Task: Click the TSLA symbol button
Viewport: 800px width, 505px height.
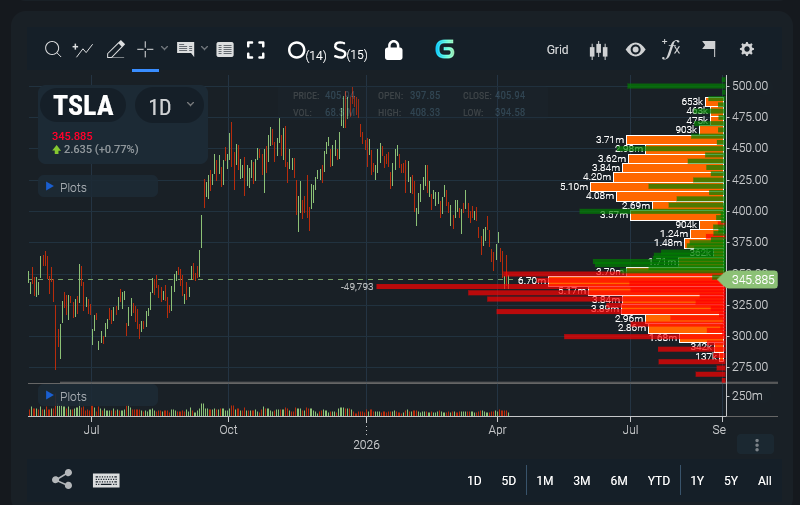Action: coord(83,106)
